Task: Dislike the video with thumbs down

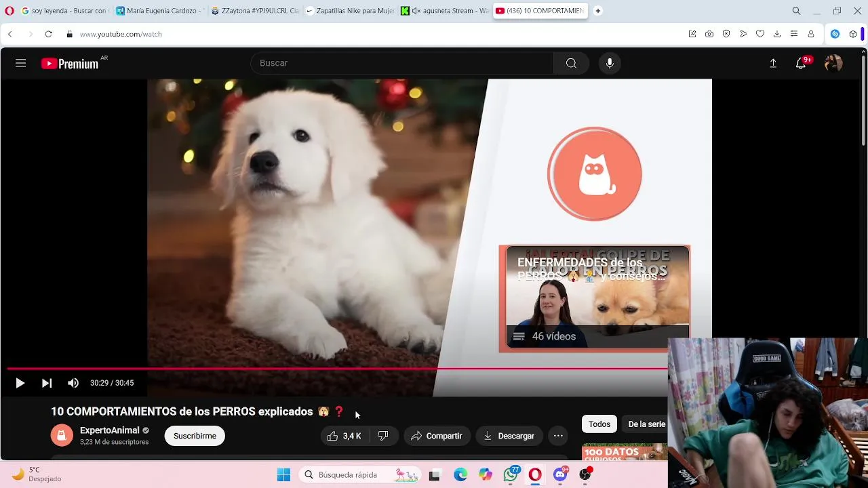Action: tap(383, 436)
